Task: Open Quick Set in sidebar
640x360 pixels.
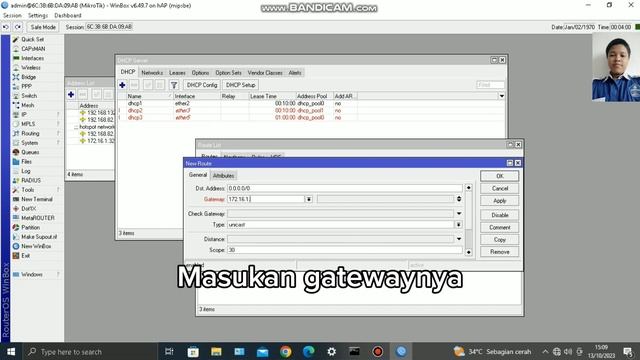Action: click(x=33, y=40)
